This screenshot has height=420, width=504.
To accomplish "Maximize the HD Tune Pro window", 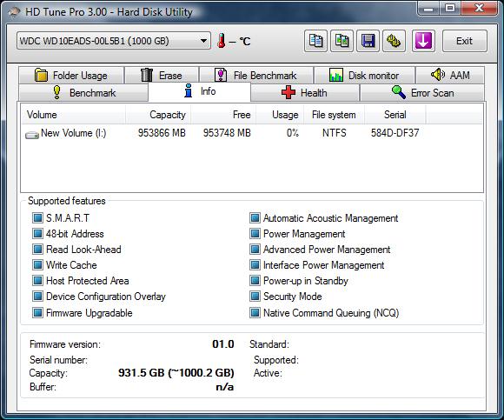I will [x=450, y=8].
